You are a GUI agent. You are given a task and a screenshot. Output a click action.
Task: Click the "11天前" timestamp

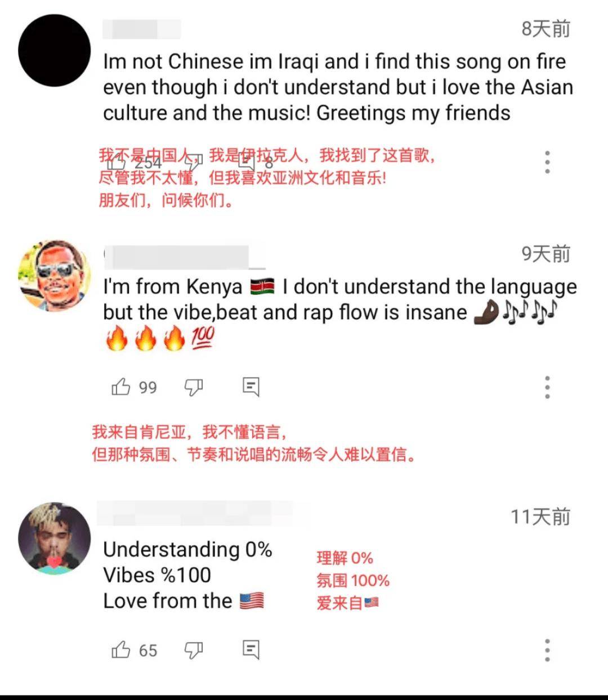540,517
